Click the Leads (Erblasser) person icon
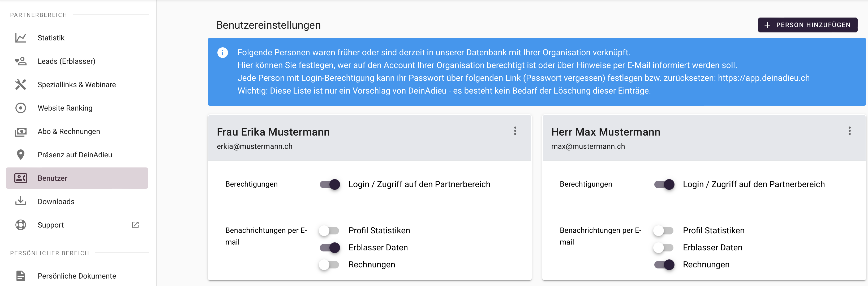Viewport: 868px width, 286px height. coord(20,61)
